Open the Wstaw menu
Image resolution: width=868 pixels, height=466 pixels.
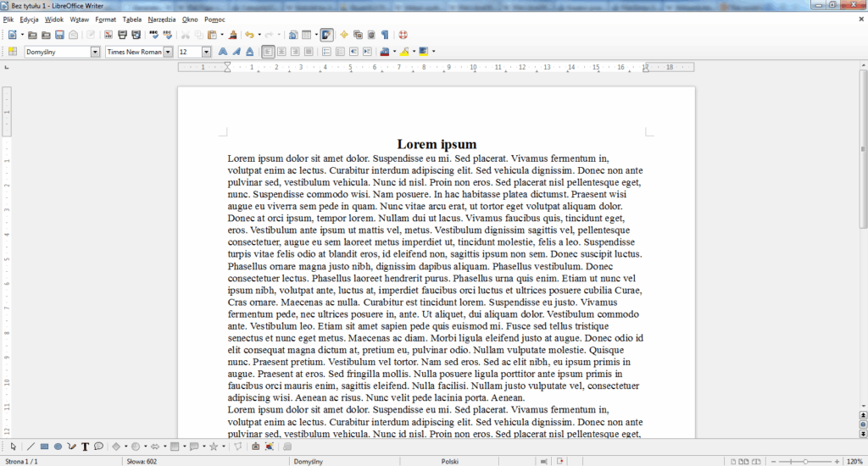click(80, 19)
